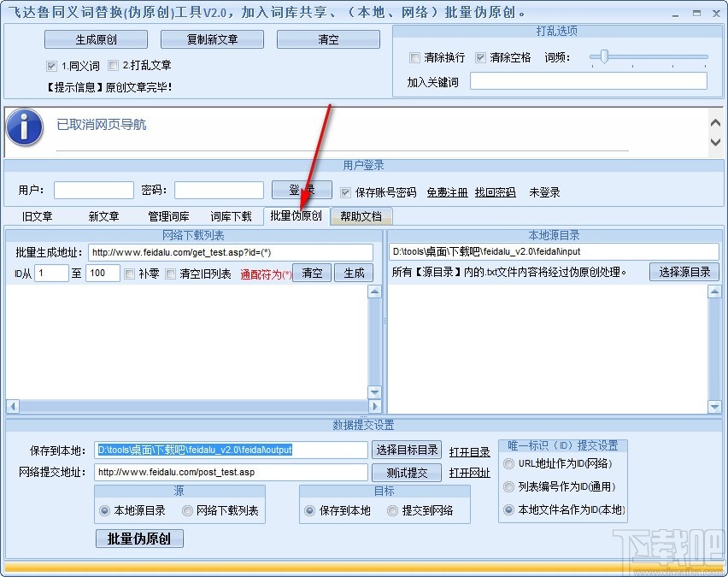The image size is (728, 577).
Task: Close the Feidalu tool window
Action: point(716,14)
